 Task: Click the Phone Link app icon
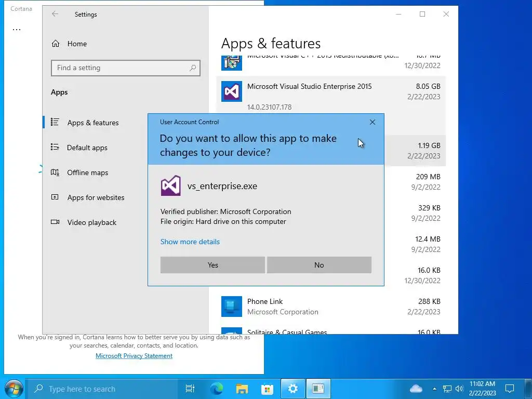click(231, 307)
